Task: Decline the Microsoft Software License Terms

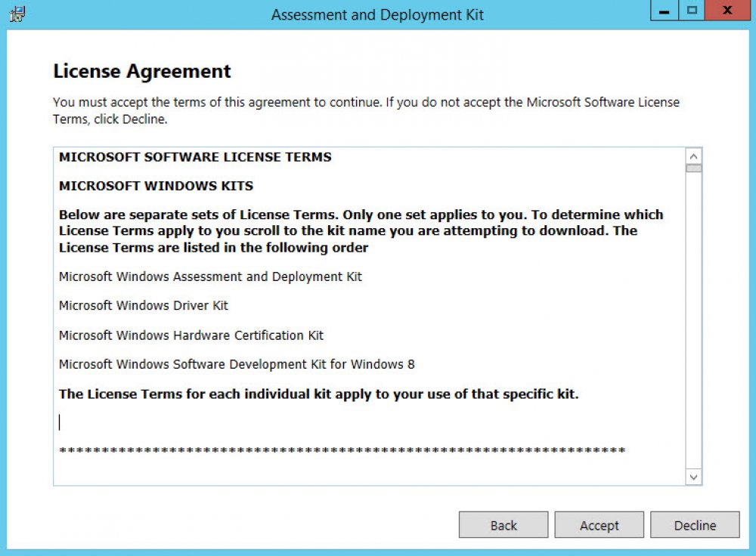Action: click(x=695, y=525)
